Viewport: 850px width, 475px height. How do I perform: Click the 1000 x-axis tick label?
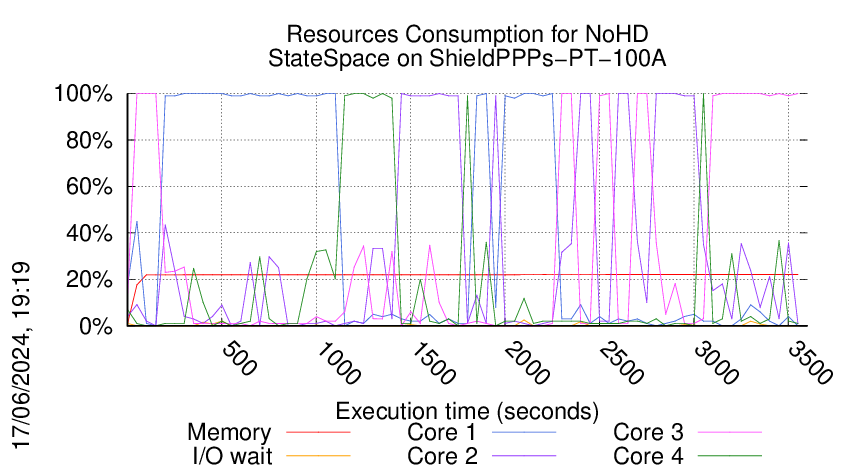[338, 363]
